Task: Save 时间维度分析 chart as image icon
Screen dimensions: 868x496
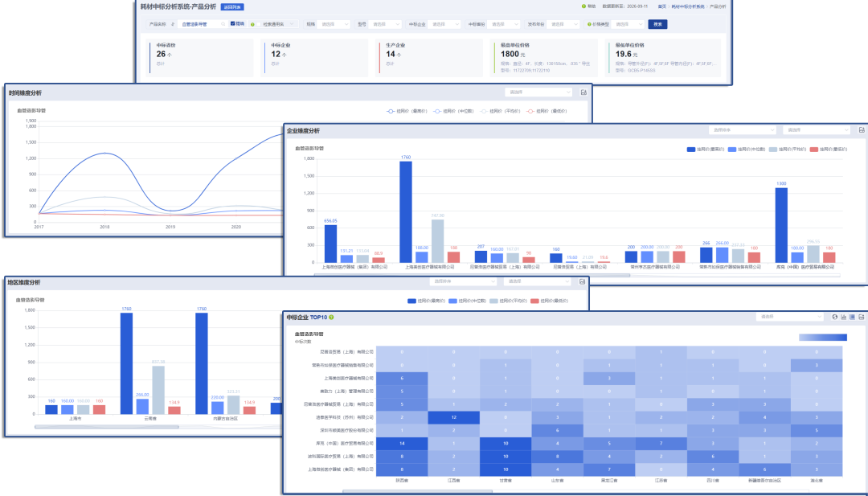Action: pos(583,92)
